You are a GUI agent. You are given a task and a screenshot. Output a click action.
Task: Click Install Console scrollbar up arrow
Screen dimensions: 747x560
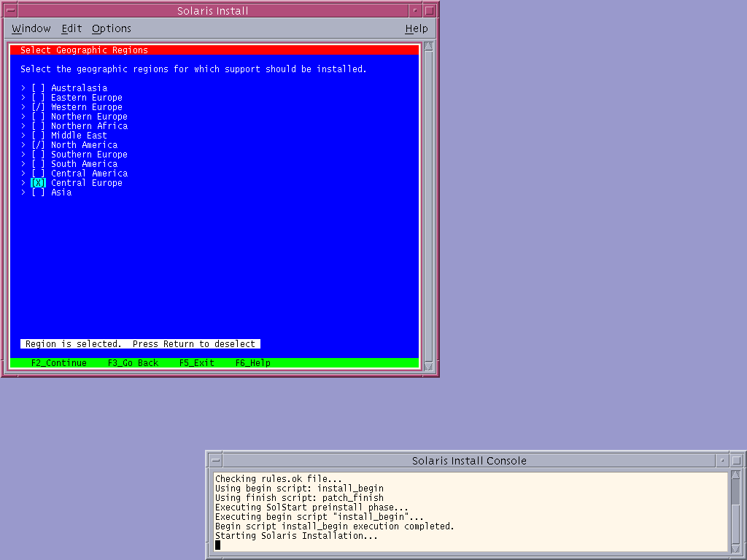click(x=736, y=475)
